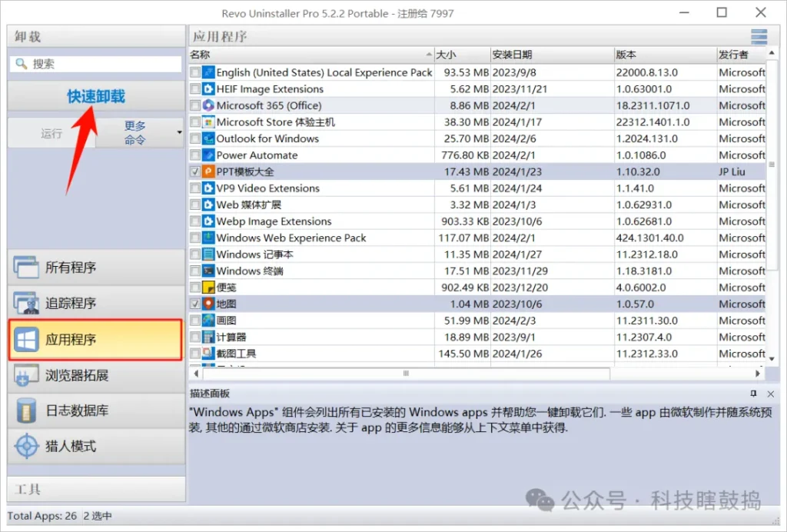787x532 pixels.
Task: Click the magnifier icon in the search box
Action: 21,64
